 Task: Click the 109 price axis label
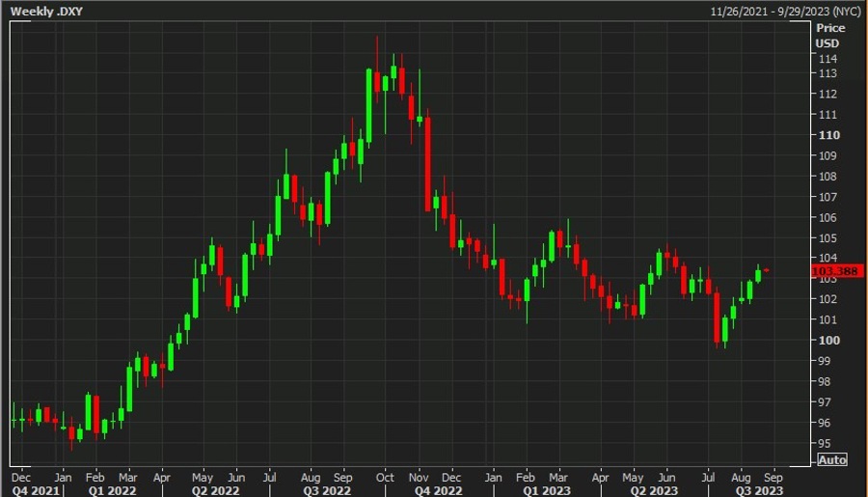coord(828,155)
